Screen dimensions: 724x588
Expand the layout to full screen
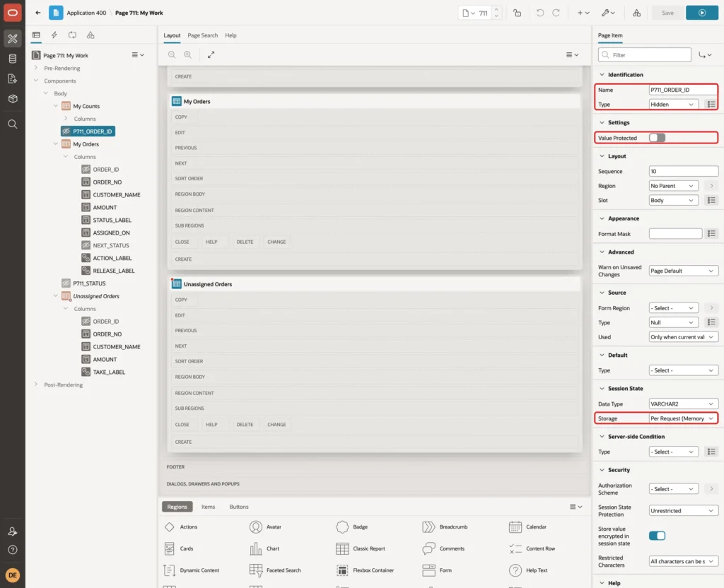point(211,54)
